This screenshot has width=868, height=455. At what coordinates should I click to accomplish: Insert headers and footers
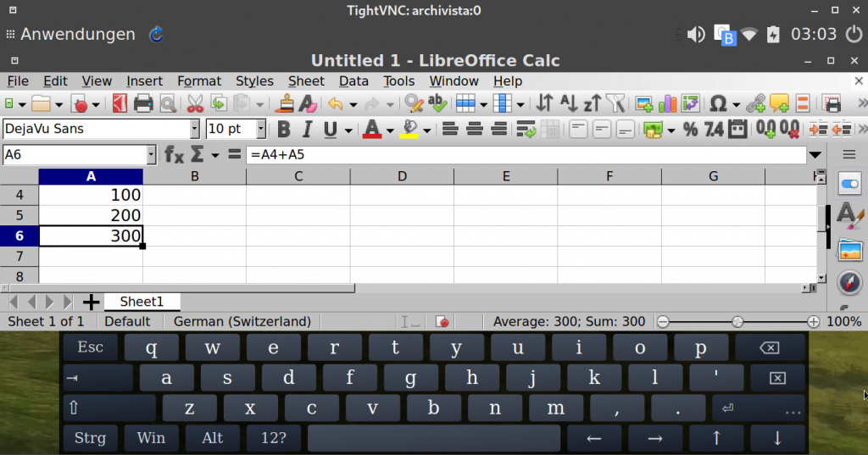(803, 103)
